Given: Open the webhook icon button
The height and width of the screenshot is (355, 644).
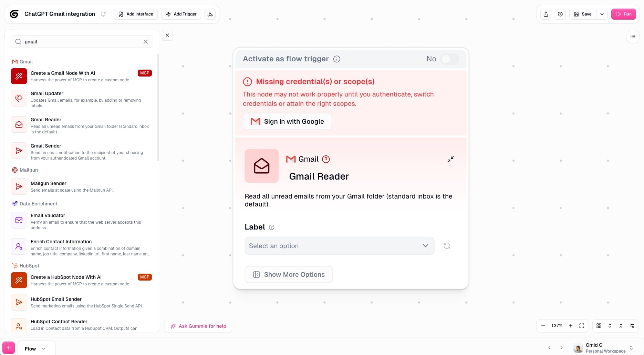Looking at the screenshot, I should (210, 14).
